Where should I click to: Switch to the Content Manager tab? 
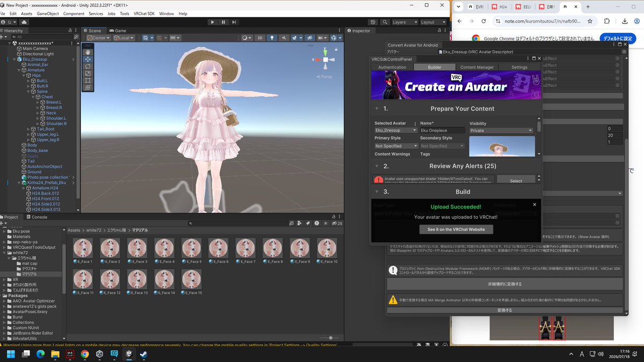pyautogui.click(x=477, y=67)
